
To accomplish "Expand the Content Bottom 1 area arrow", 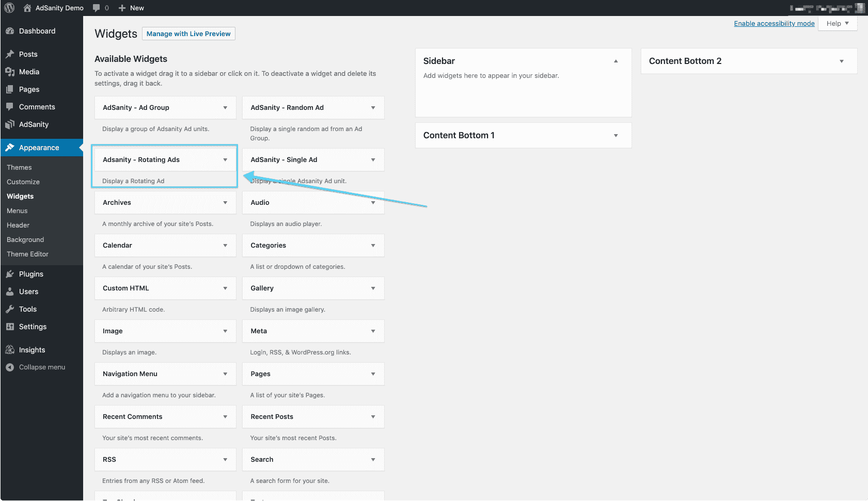I will click(x=616, y=136).
